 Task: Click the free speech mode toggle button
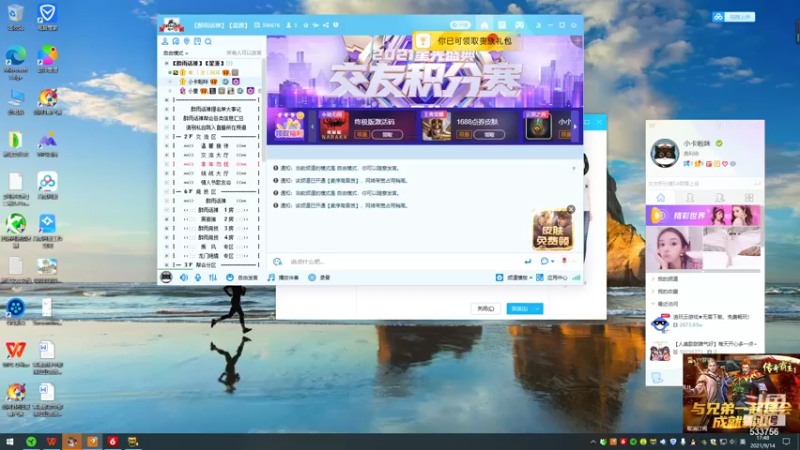pos(242,277)
